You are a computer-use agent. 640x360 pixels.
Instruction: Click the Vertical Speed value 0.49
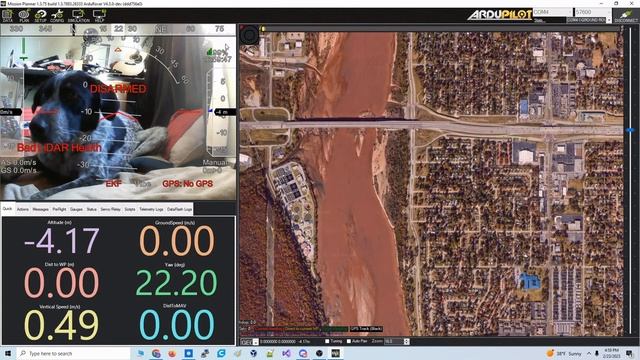(61, 325)
